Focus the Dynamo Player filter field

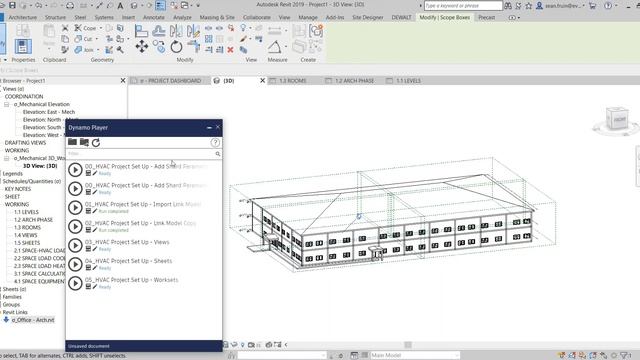[x=140, y=154]
